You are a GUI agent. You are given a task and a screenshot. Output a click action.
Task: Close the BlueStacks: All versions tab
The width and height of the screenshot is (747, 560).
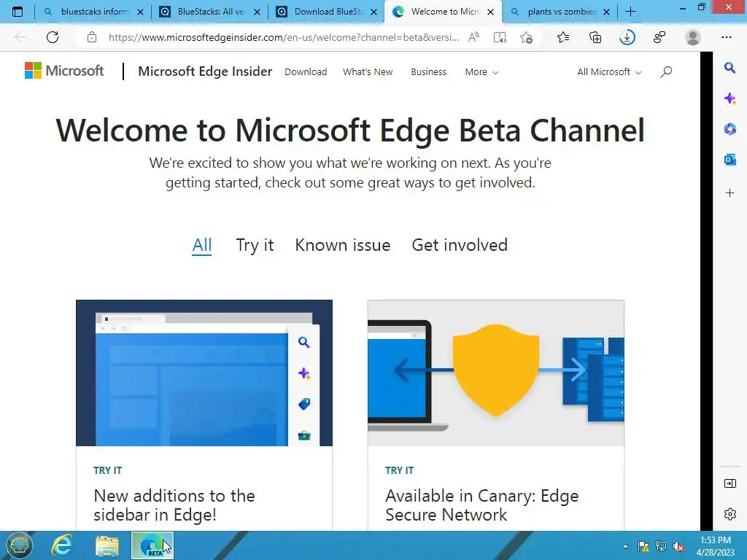click(x=257, y=12)
